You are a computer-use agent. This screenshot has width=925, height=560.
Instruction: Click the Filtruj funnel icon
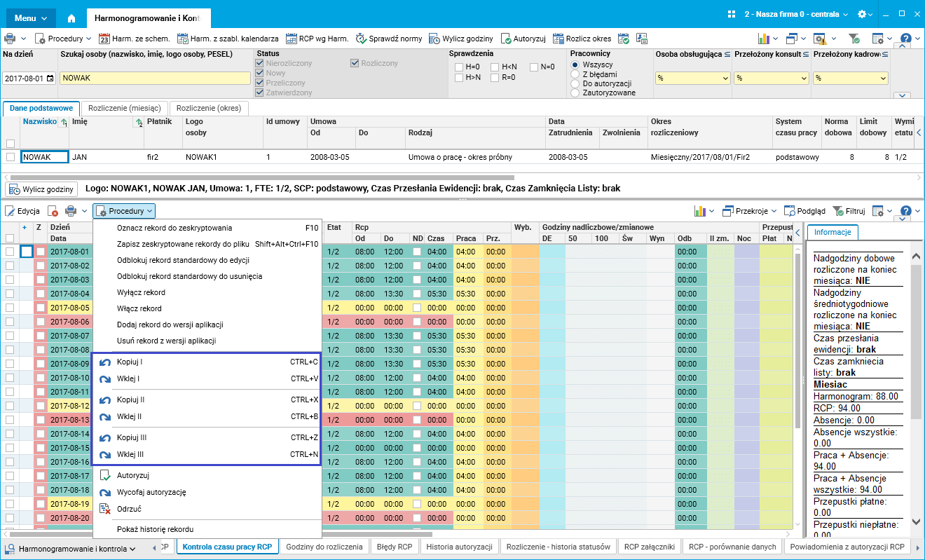(838, 211)
